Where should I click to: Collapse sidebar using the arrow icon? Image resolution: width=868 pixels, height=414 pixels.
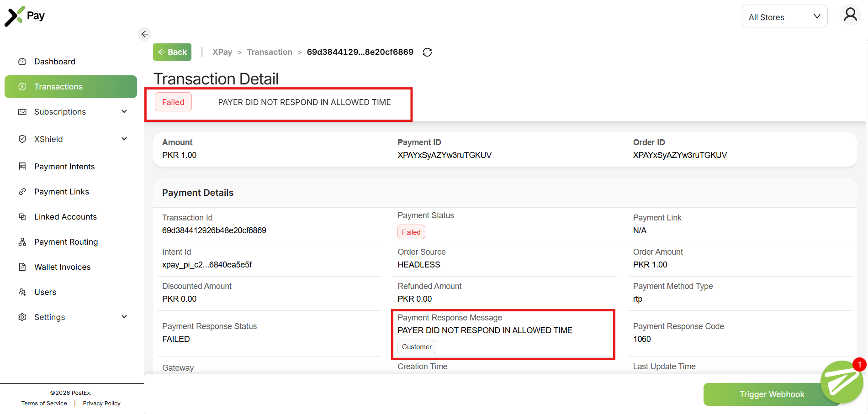(144, 34)
